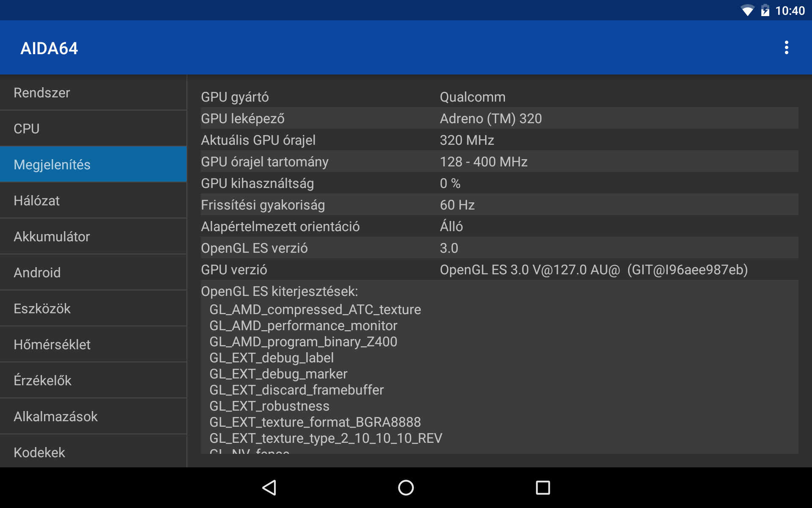Select the GPU gyártó row label
812x508 pixels.
235,97
